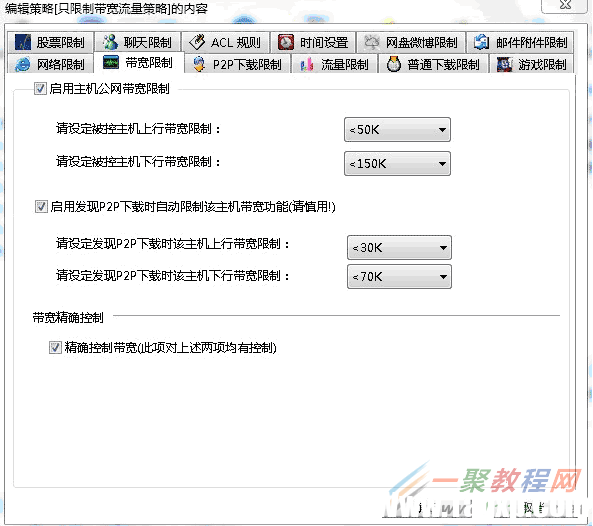Open the 网络限制 tab

coord(50,64)
